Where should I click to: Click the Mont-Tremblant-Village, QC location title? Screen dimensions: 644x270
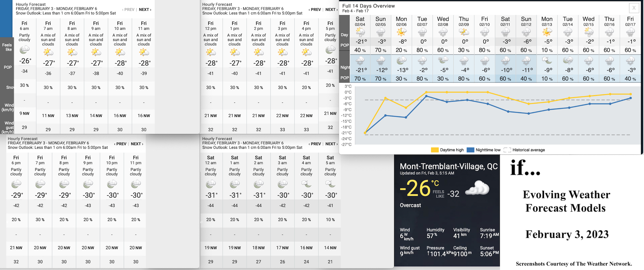pos(449,167)
